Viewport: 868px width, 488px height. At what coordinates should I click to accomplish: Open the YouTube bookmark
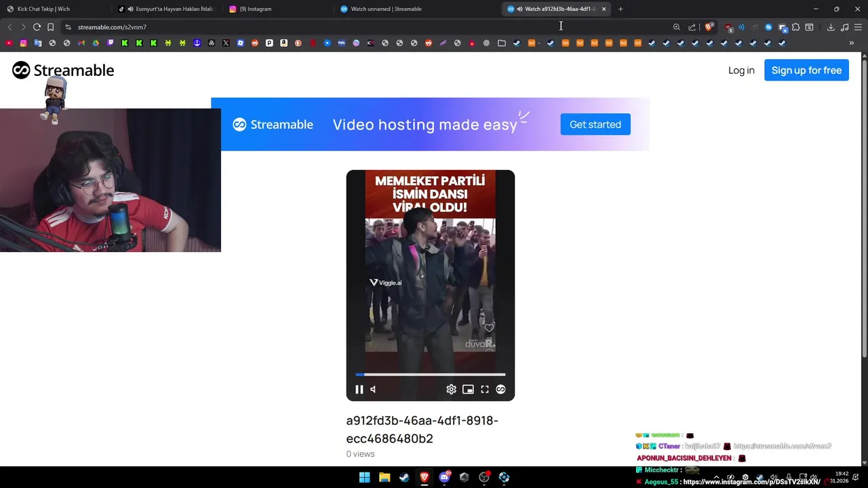pyautogui.click(x=8, y=43)
